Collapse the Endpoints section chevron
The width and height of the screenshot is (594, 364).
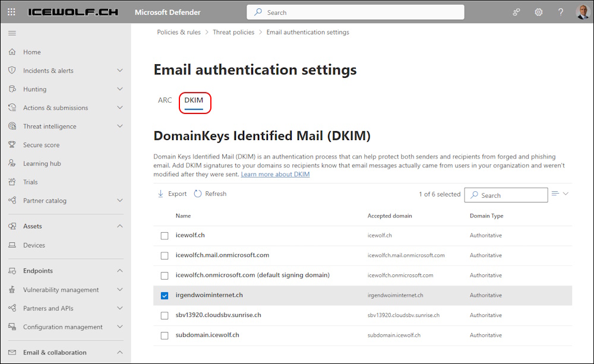tap(120, 271)
